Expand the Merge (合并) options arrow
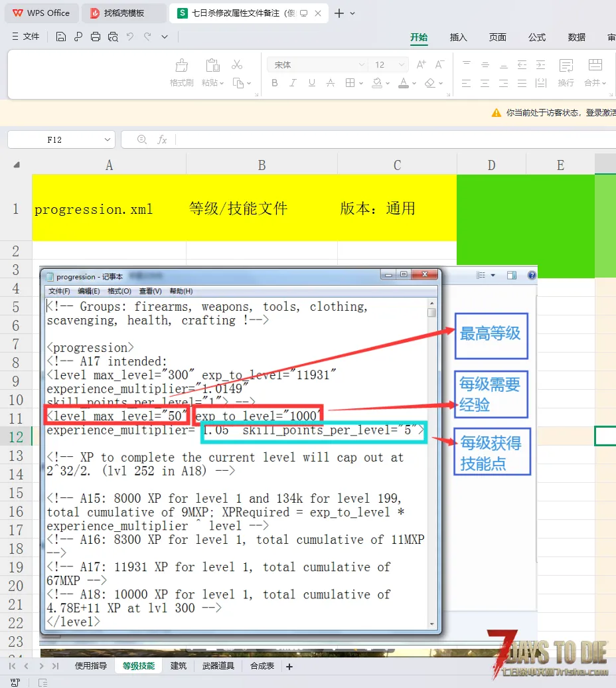616x688 pixels. pos(604,83)
